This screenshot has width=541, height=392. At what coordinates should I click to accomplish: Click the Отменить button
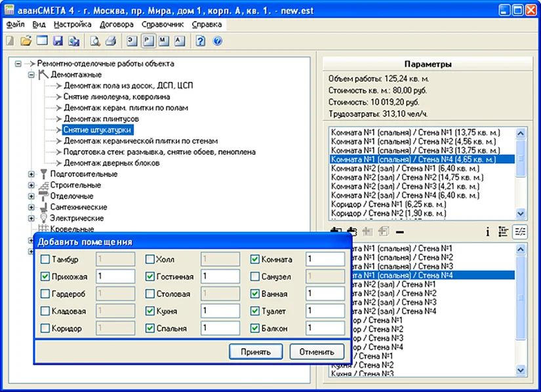coord(317,351)
